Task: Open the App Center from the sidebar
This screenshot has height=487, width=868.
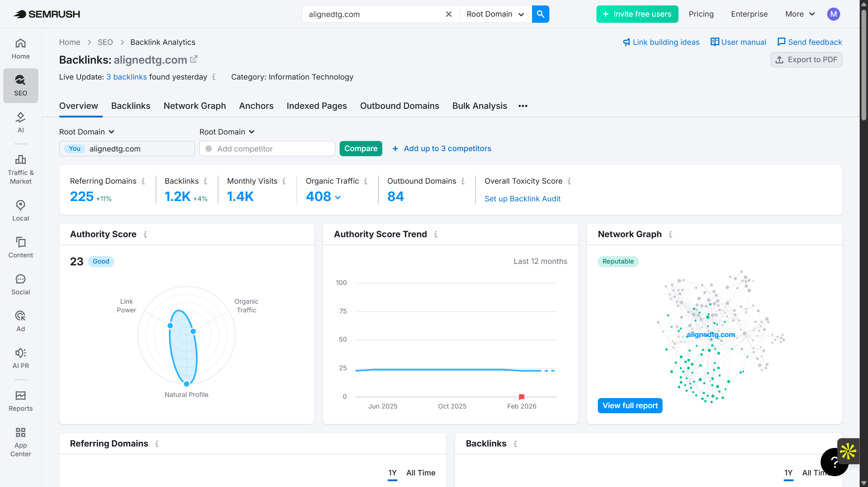Action: click(x=20, y=442)
